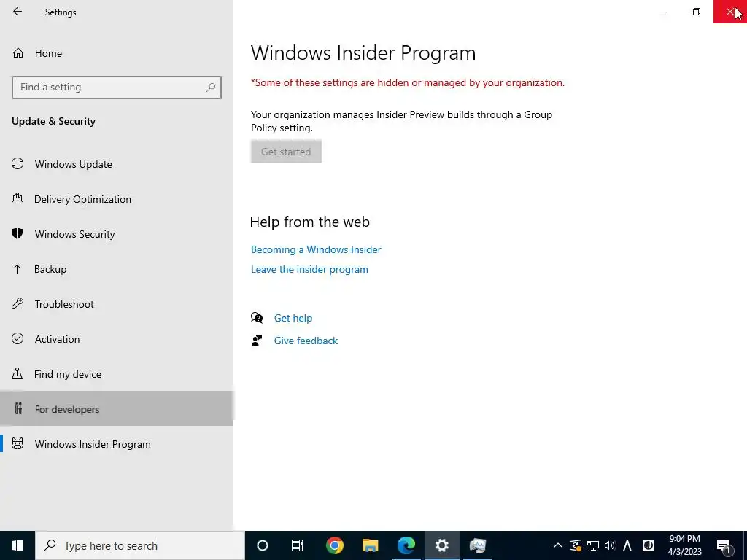Go back using the Settings back arrow
The width and height of the screenshot is (747, 560).
pyautogui.click(x=18, y=12)
